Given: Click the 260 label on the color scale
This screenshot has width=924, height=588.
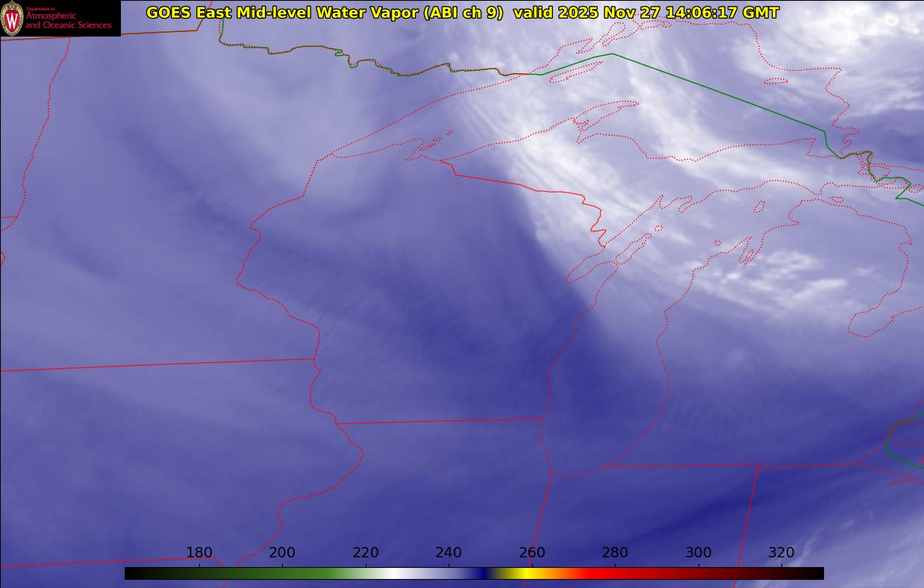Looking at the screenshot, I should pyautogui.click(x=532, y=553).
